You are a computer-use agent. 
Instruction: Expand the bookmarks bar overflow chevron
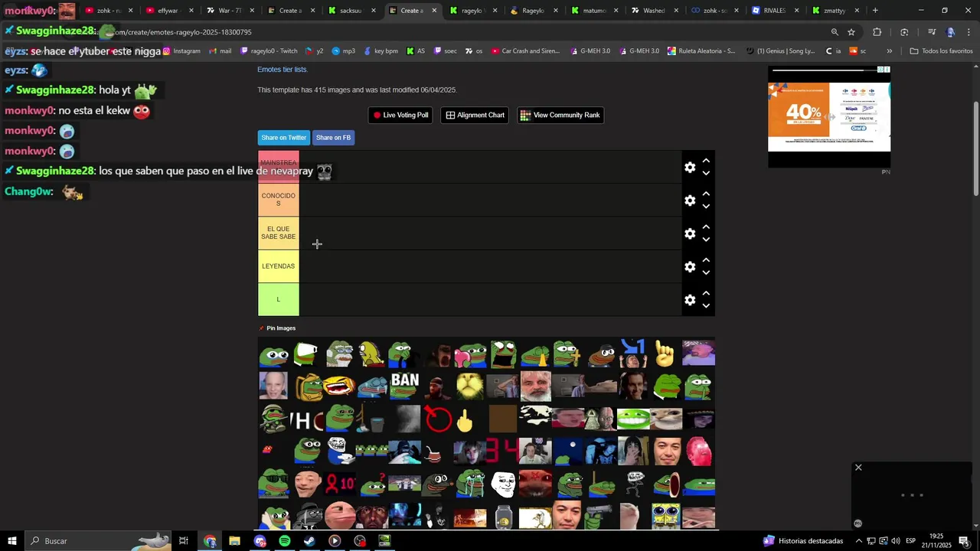(890, 51)
